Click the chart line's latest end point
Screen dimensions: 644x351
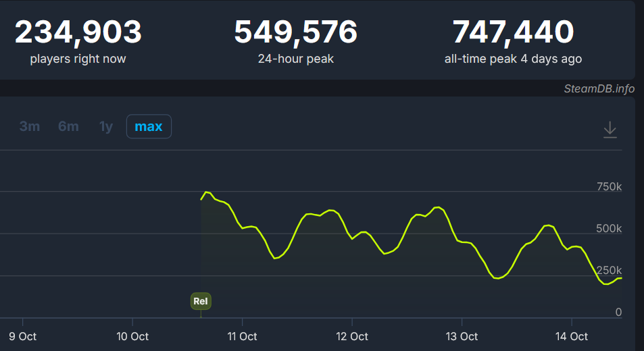point(621,278)
